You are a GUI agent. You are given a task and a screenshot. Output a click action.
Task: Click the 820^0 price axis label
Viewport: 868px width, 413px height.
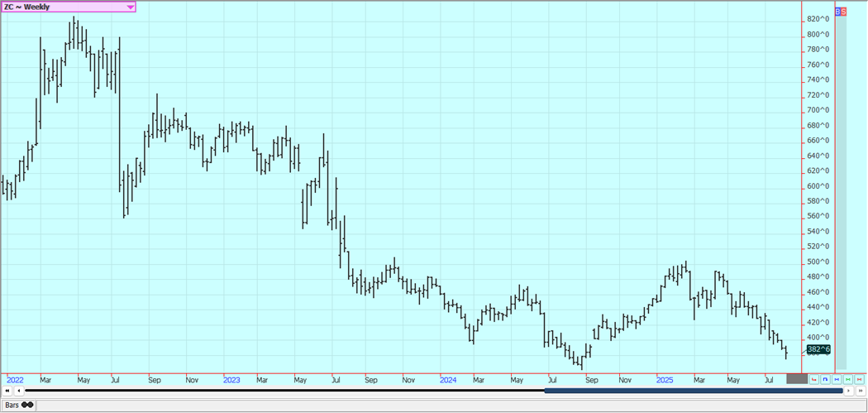[818, 19]
